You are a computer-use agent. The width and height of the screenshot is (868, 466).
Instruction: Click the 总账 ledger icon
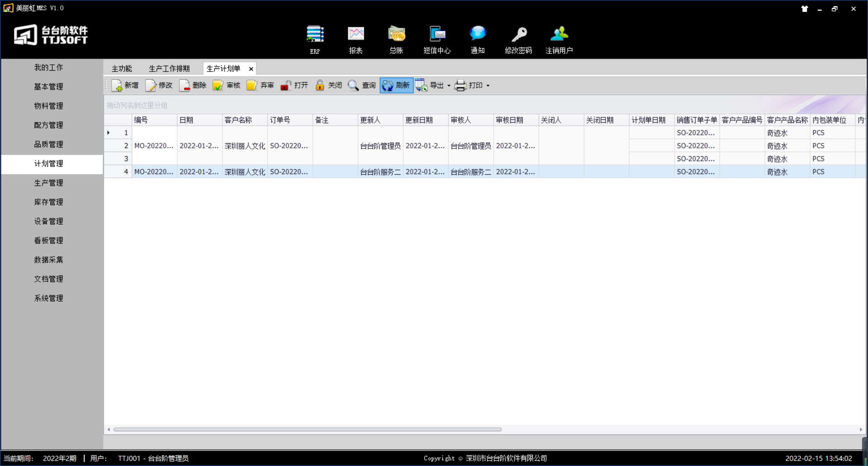[396, 35]
